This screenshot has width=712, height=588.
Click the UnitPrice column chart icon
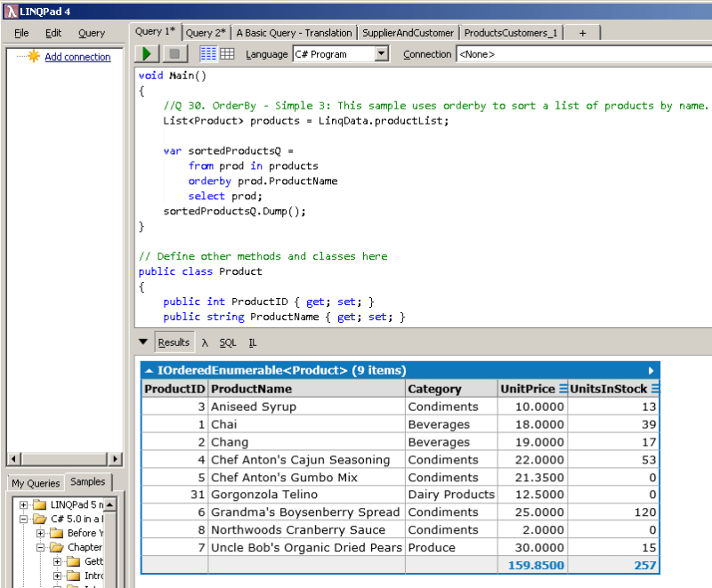563,389
